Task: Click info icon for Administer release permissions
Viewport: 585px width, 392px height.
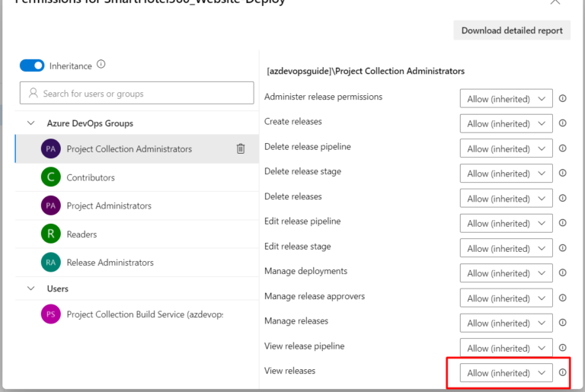Action: click(563, 99)
